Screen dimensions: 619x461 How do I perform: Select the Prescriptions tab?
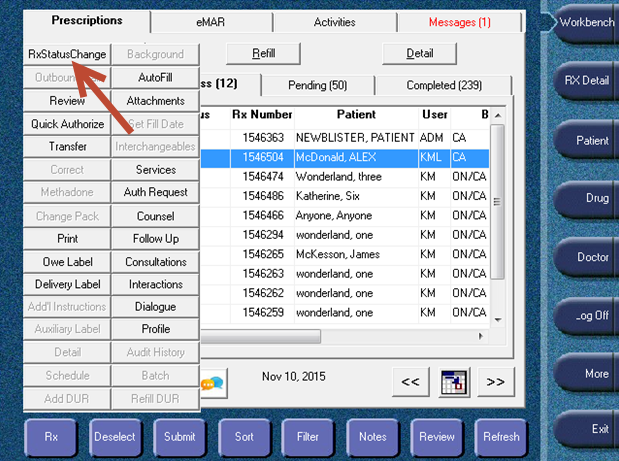(87, 21)
